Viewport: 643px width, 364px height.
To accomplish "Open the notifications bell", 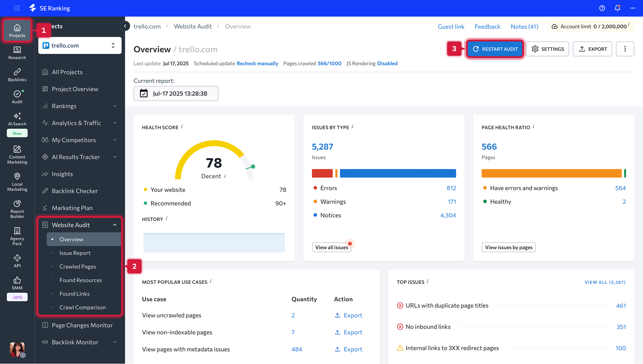I will tap(617, 8).
